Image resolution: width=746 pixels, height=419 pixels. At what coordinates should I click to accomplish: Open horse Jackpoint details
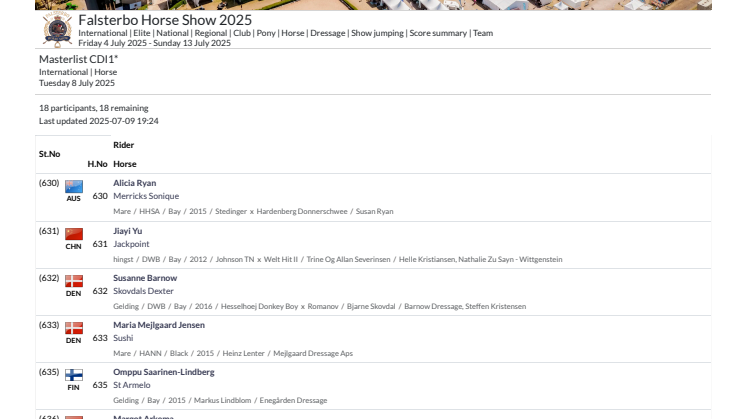(x=131, y=244)
